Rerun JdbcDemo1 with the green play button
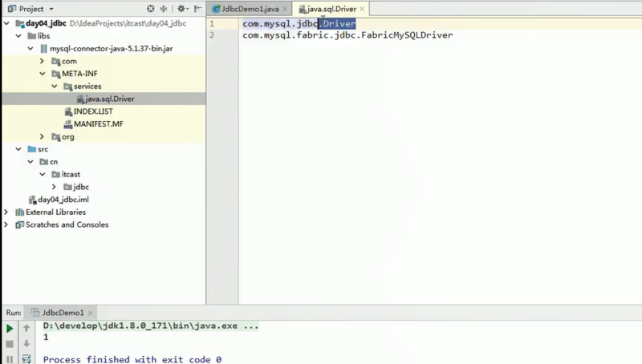Screen dimensions: 642x364 (10, 329)
